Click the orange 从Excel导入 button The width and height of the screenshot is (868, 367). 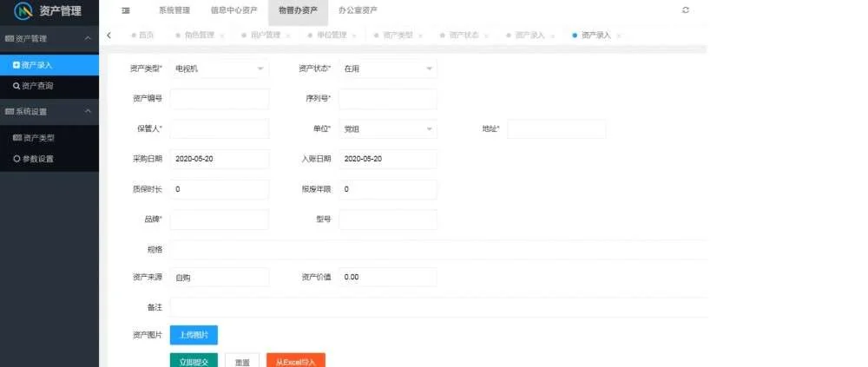[295, 360]
